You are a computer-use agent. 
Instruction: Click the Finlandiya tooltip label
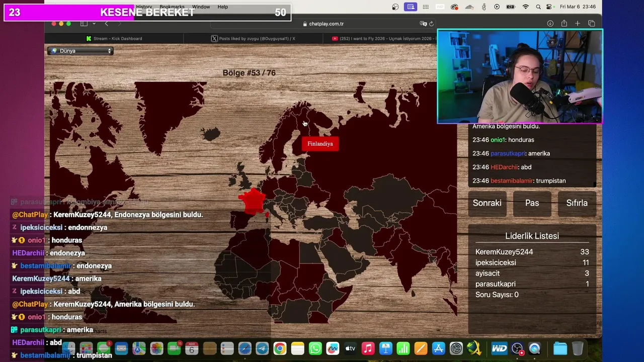[x=320, y=144]
